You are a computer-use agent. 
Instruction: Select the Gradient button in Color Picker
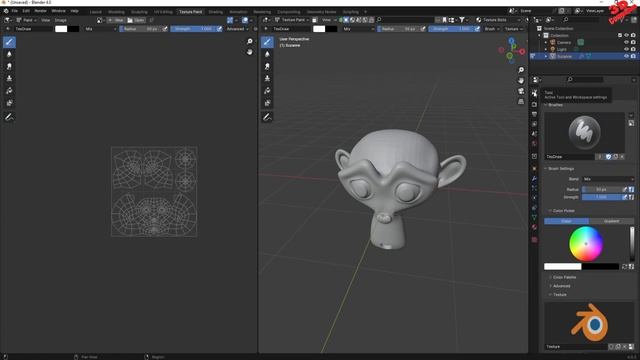click(611, 221)
